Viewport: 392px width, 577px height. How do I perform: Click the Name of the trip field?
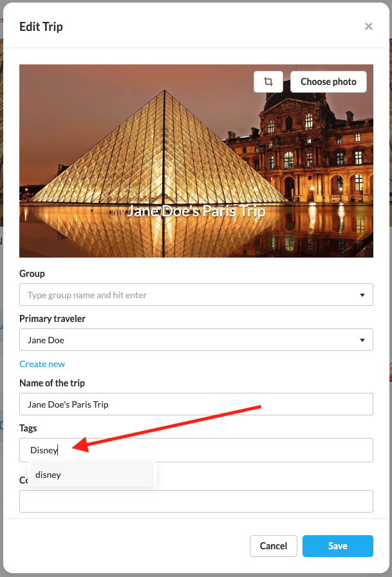[x=196, y=404]
